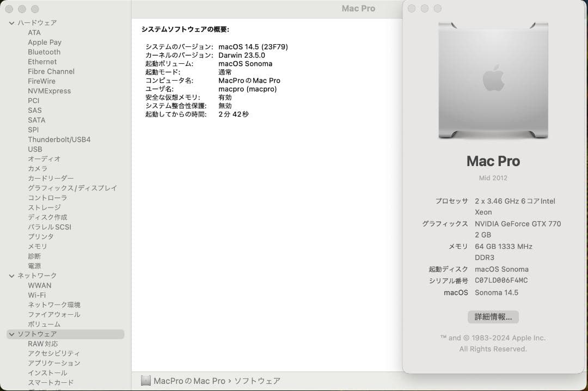Select インストール in sidebar
Screen dimensions: 588x391
[x=47, y=373]
